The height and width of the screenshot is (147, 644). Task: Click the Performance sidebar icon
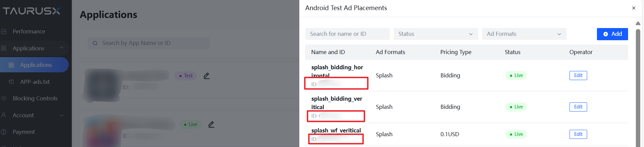click(x=4, y=31)
